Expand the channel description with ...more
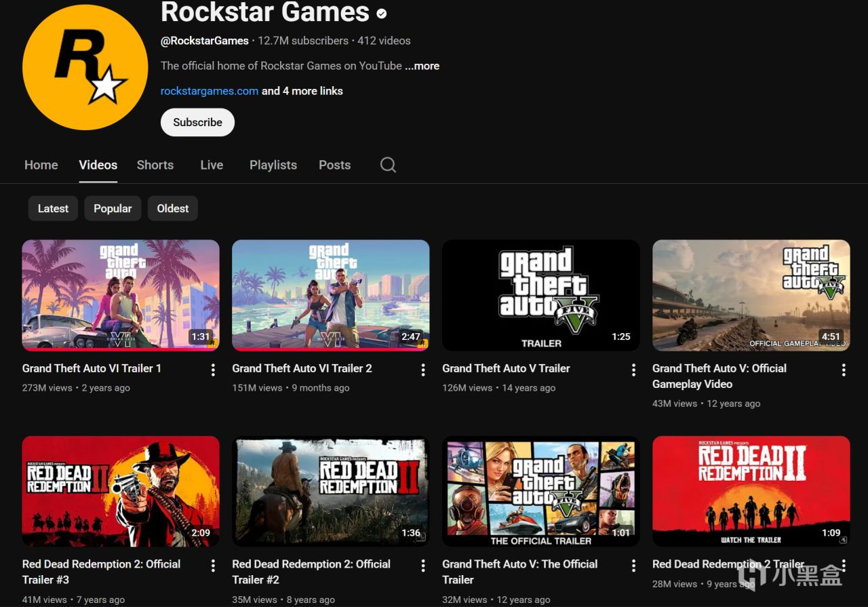The image size is (868, 607). pos(422,66)
